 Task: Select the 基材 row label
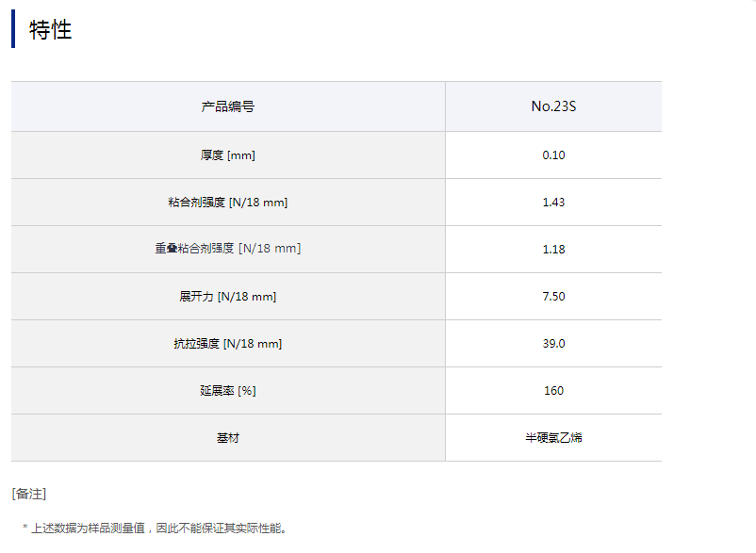(228, 438)
